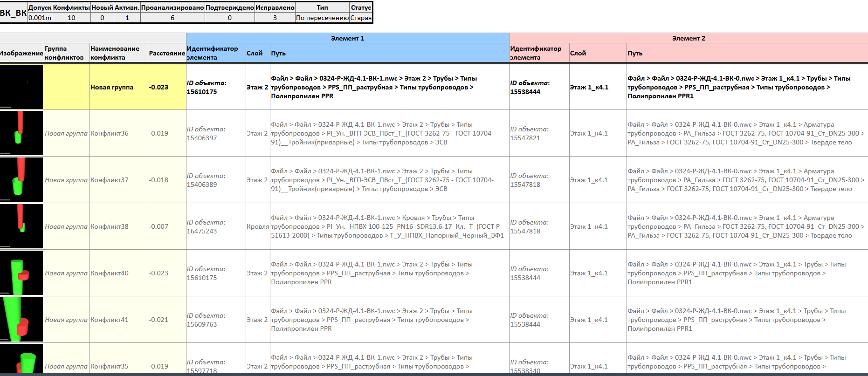Image resolution: width=868 pixels, height=376 pixels.
Task: Open the Конфликт40 clash thumbnail image
Action: coord(21,273)
